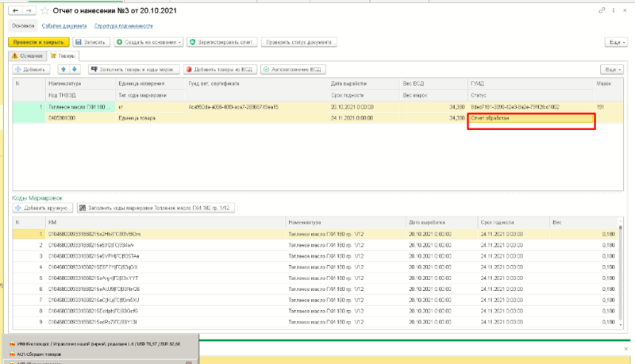Close the bottom message panel
The height and width of the screenshot is (364, 635).
626,348
